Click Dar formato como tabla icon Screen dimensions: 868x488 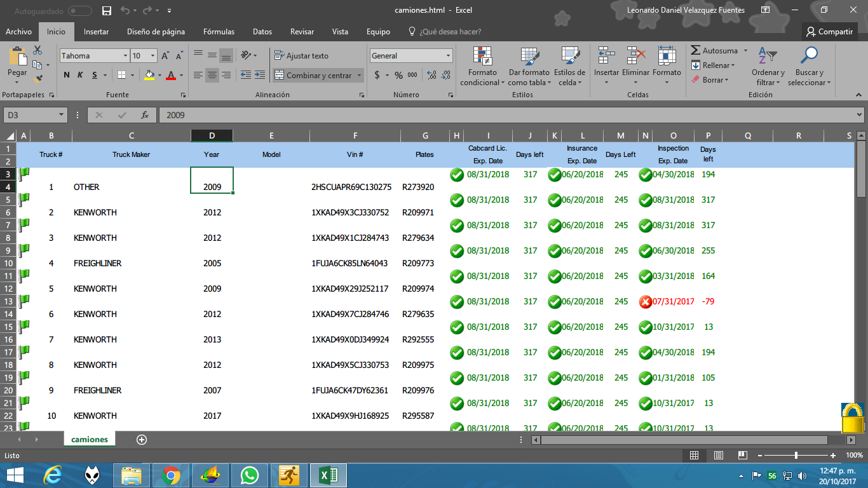[x=529, y=57]
